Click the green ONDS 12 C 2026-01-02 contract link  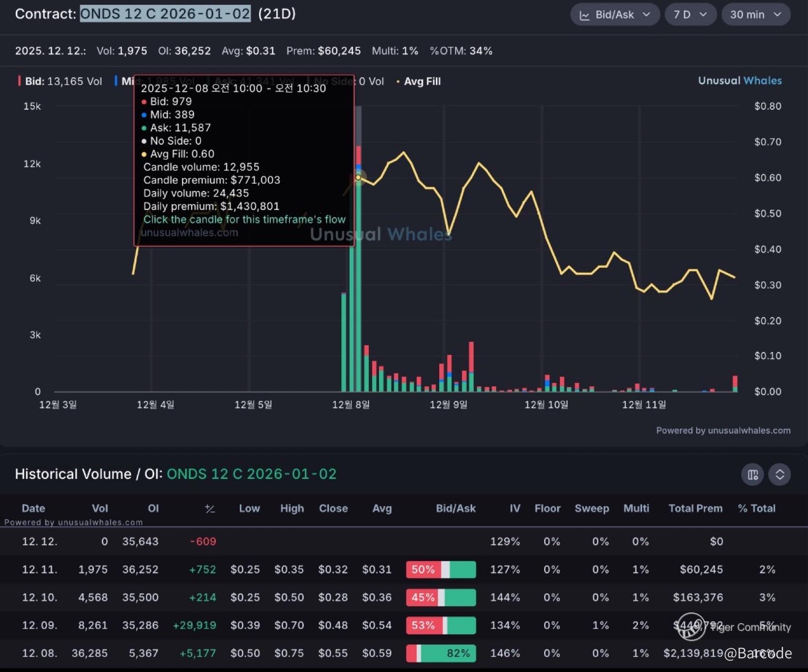[251, 474]
